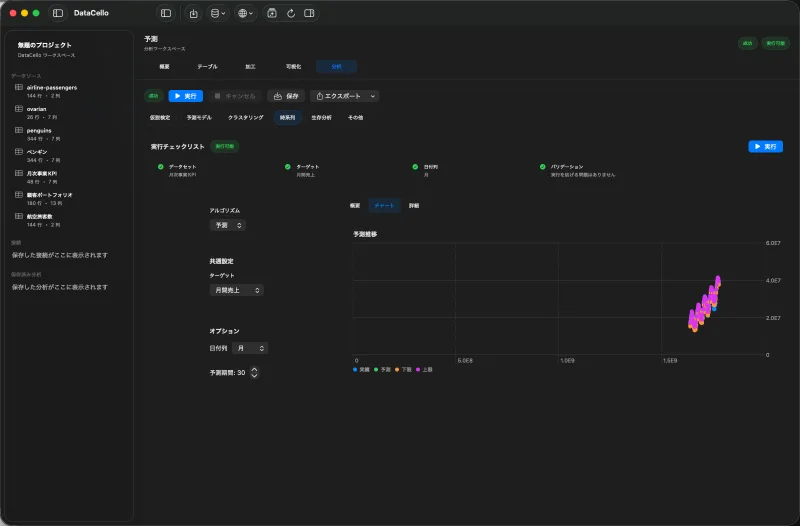The image size is (800, 526).
Task: Switch to the 詳細 results tab
Action: 414,206
